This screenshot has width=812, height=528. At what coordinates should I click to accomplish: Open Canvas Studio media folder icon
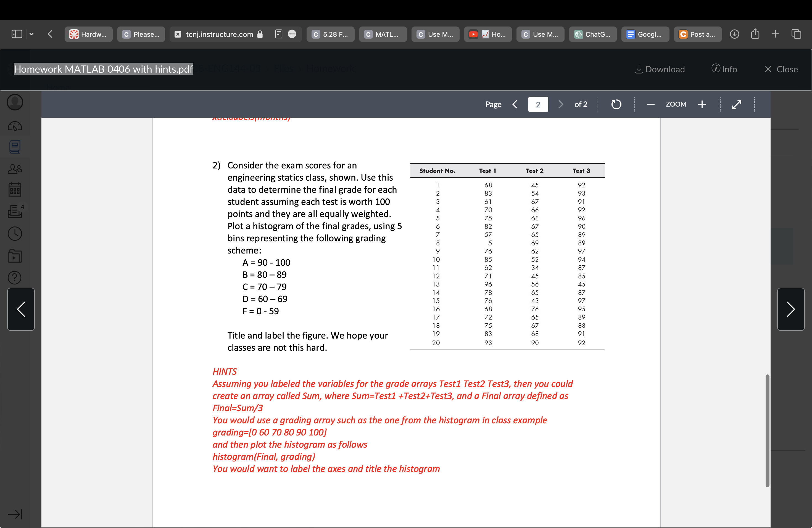(14, 256)
